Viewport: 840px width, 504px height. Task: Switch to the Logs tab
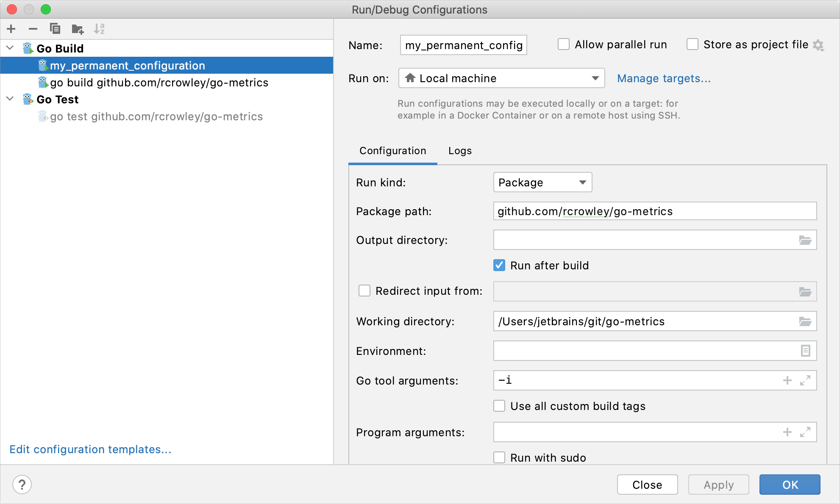(x=459, y=150)
